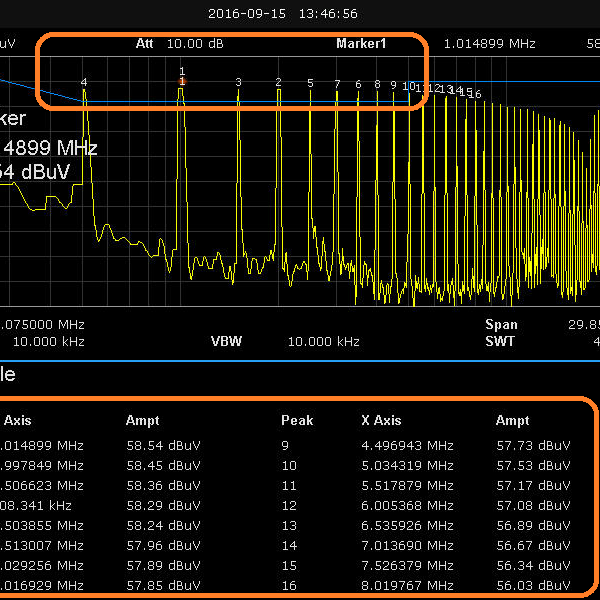Select peak marker 5 on the trace

coord(310,83)
